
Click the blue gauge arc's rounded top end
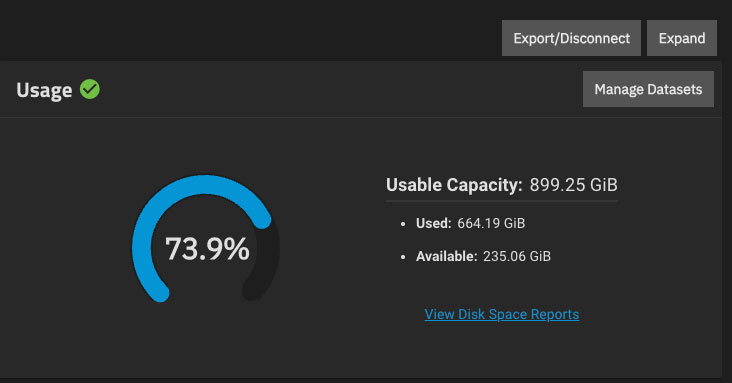point(262,220)
